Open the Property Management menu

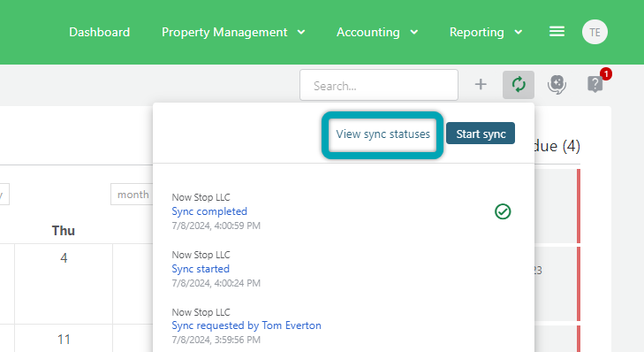(224, 32)
